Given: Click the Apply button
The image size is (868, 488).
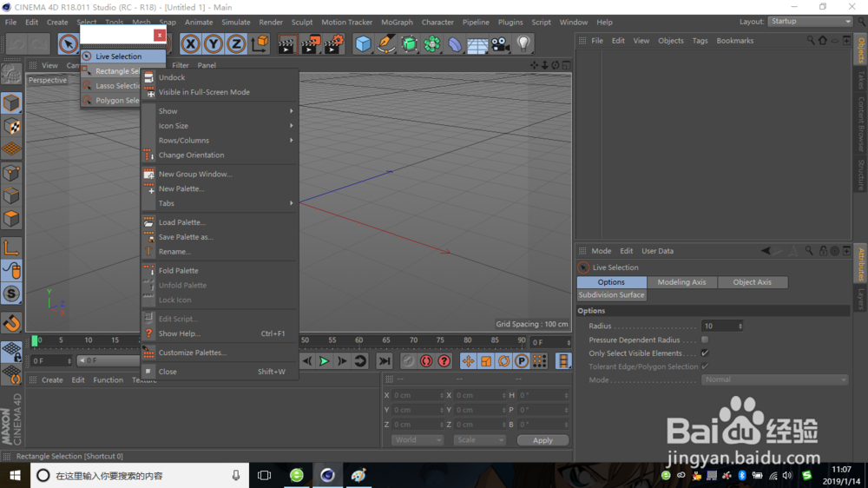Looking at the screenshot, I should point(542,440).
